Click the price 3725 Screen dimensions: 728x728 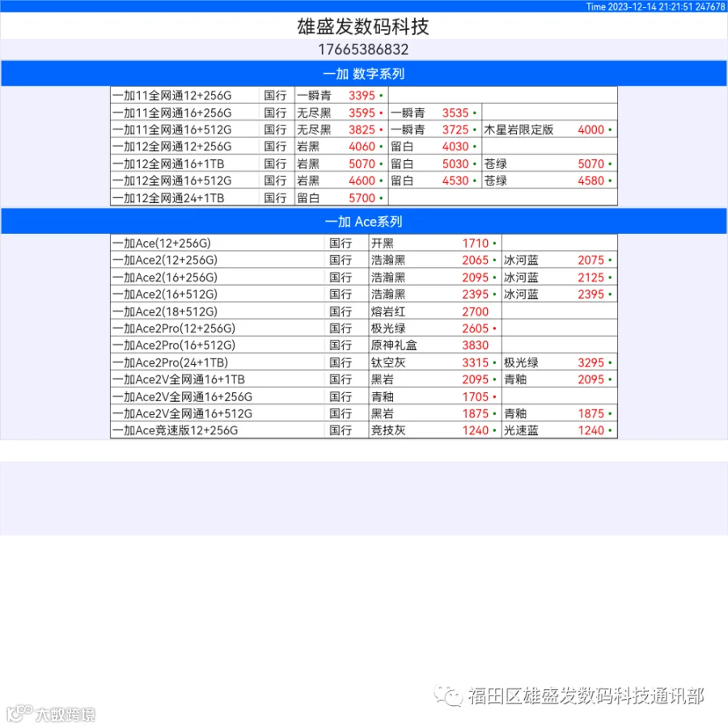coord(455,129)
